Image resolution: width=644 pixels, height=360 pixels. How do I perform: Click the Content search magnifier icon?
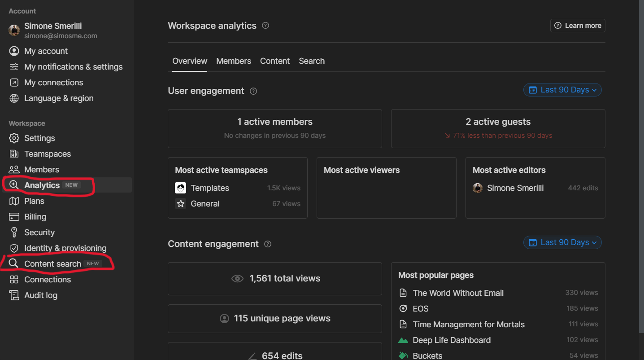(x=14, y=263)
